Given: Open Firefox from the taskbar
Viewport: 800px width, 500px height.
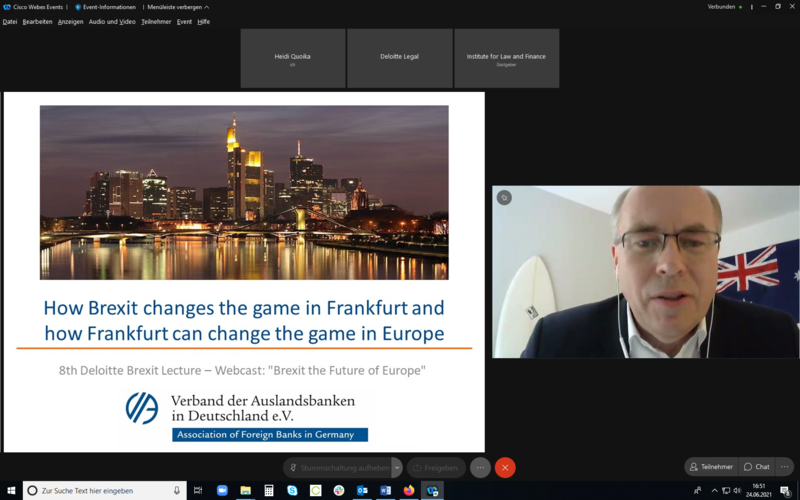Looking at the screenshot, I should [x=409, y=491].
